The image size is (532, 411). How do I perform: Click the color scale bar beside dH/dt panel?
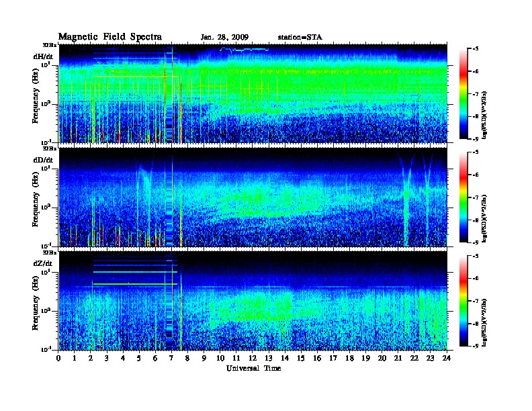tap(463, 93)
